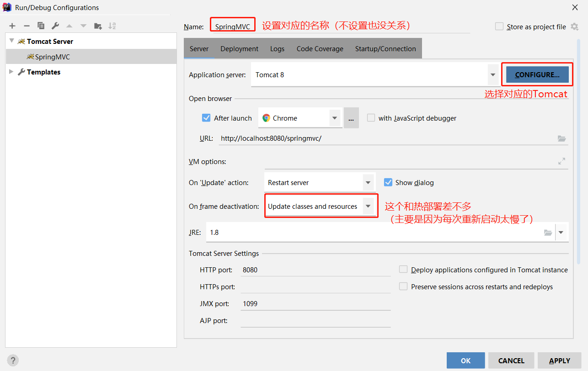Sort configurations alphabetically icon
The width and height of the screenshot is (588, 371).
112,26
